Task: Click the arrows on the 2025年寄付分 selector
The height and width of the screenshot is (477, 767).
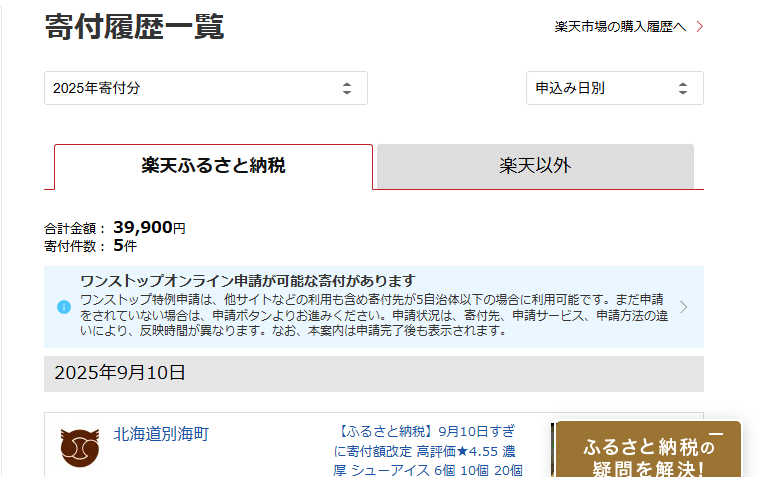Action: tap(347, 88)
